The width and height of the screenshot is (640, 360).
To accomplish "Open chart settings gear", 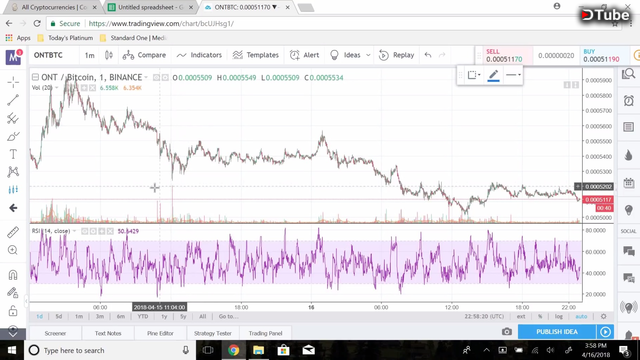I will [x=603, y=316].
